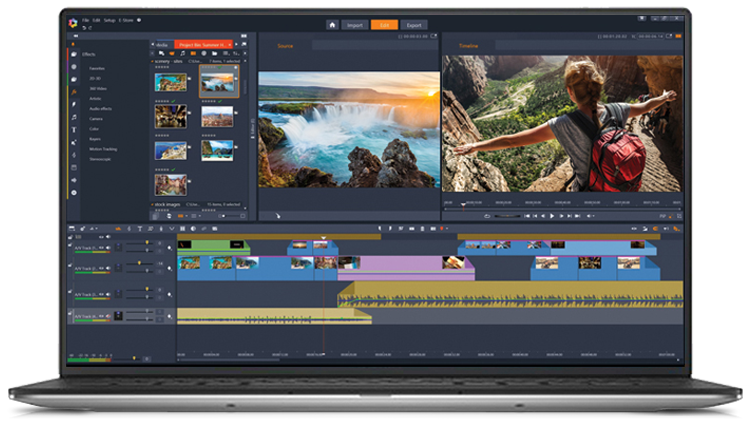Collapse the scenery - sites folder group

[153, 61]
